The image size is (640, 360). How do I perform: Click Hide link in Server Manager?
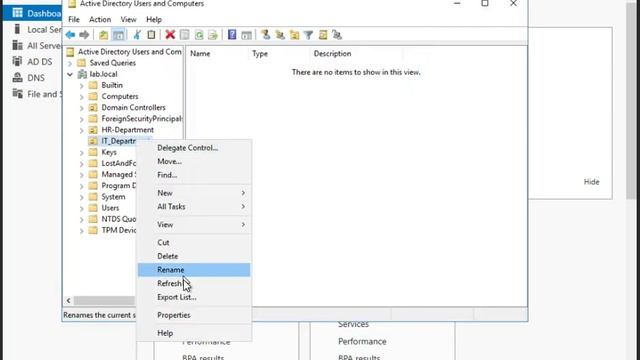591,182
